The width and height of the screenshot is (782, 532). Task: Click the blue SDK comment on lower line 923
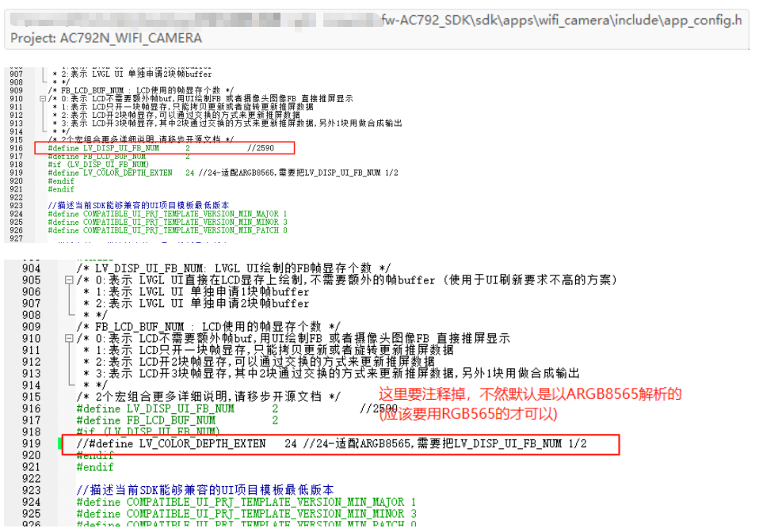205,490
